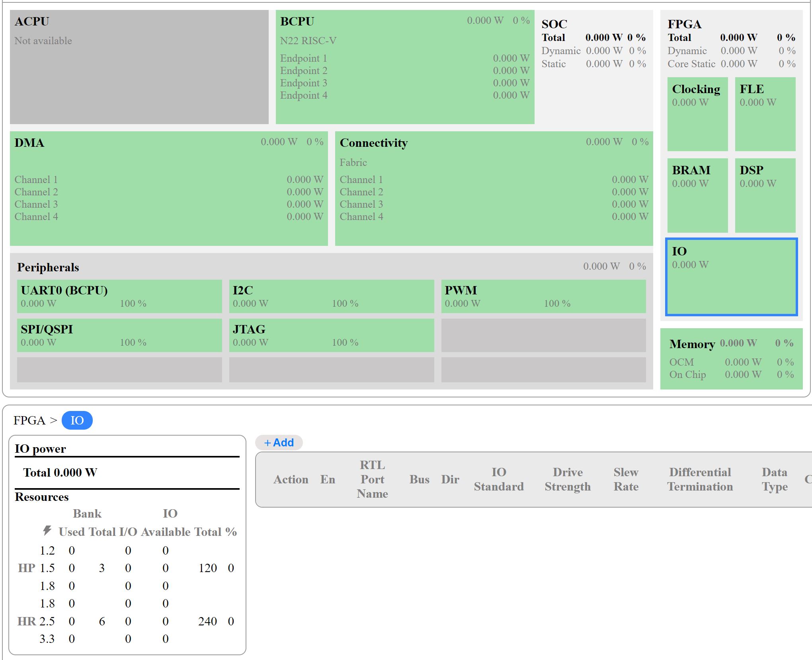Viewport: 812px width, 660px height.
Task: Click the SOC Dynamic power row
Action: (x=593, y=51)
